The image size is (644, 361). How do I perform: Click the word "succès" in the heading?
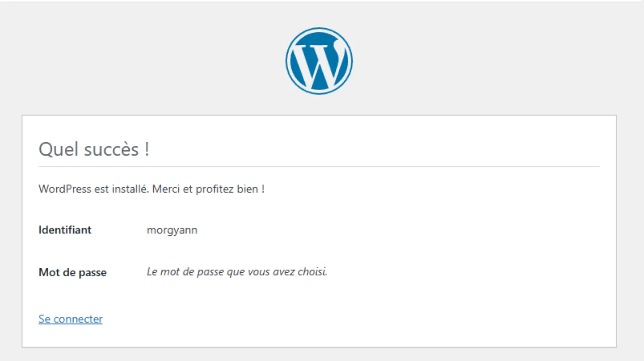coord(111,149)
